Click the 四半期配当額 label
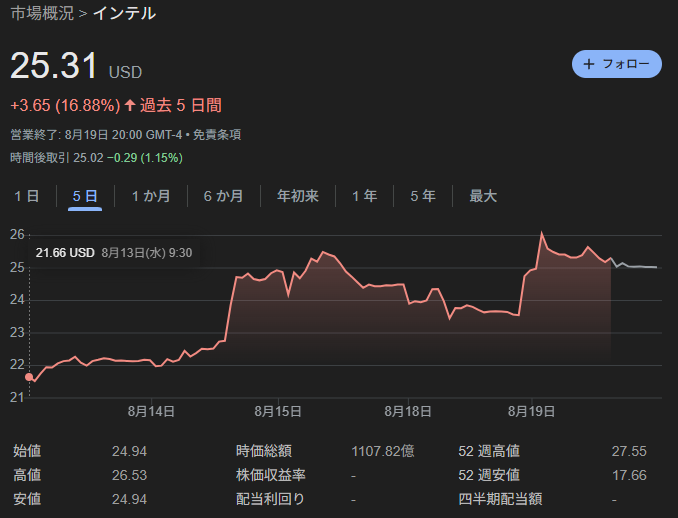Image resolution: width=678 pixels, height=518 pixels. pos(500,499)
